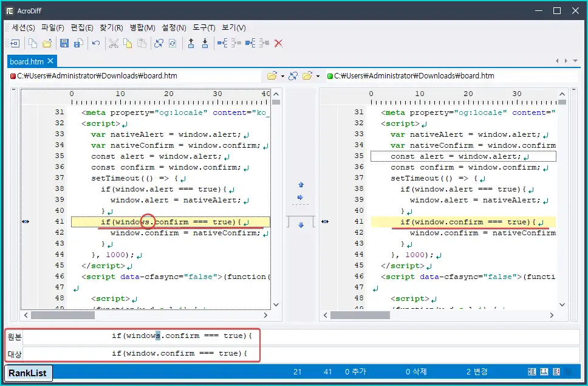Go to previous difference toolbar icon
588x386 pixels.
click(x=191, y=44)
